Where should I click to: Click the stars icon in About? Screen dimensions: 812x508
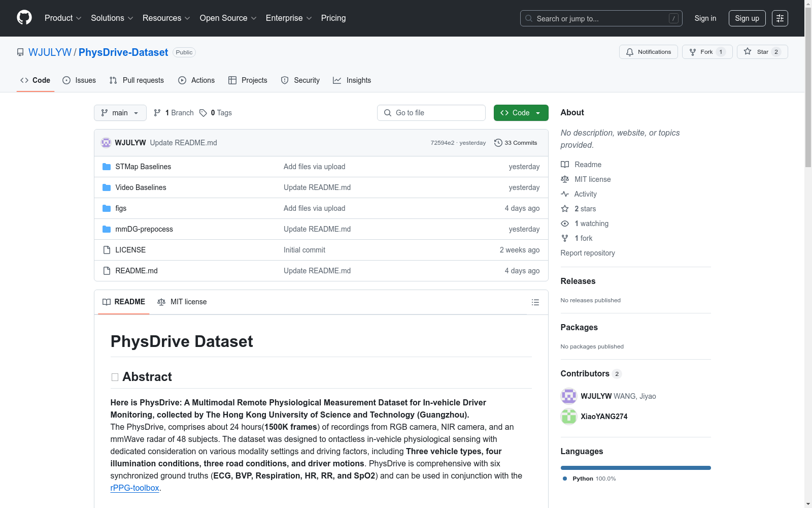pyautogui.click(x=565, y=209)
